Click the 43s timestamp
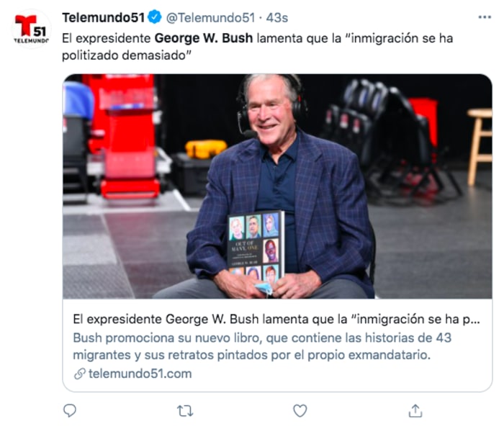504x429 pixels. tap(276, 18)
